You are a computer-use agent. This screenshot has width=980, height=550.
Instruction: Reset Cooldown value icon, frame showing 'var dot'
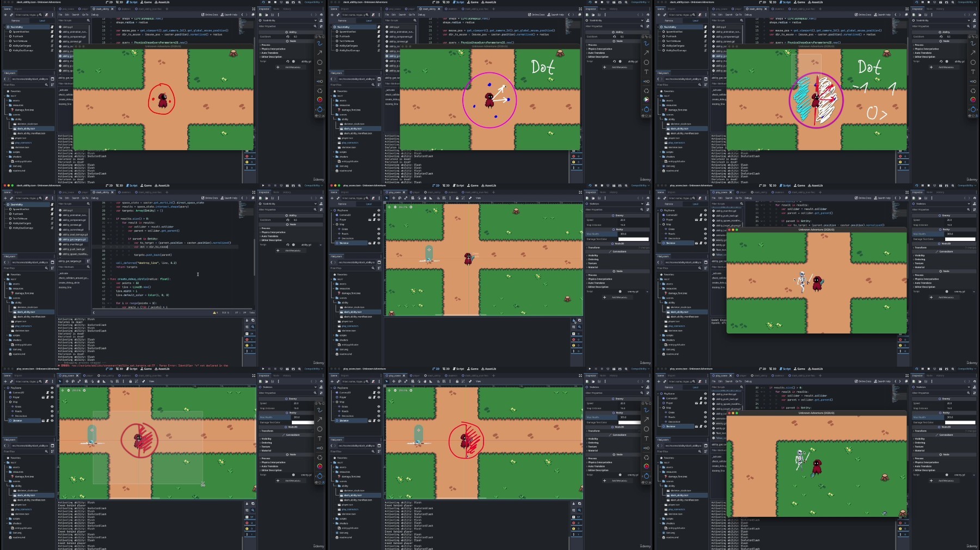coord(287,220)
